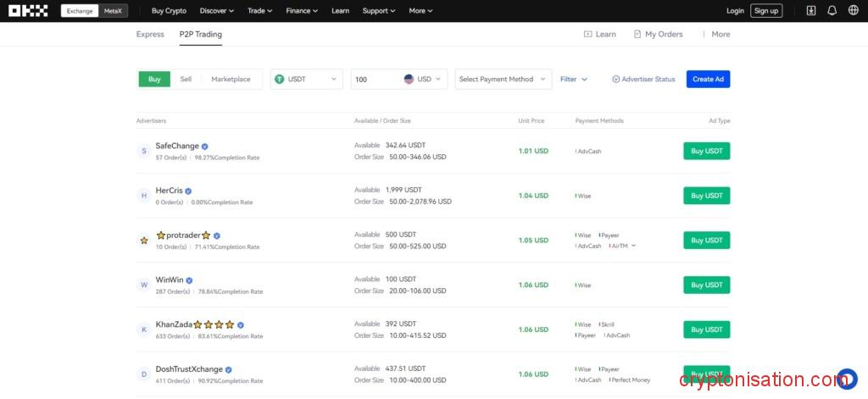The width and height of the screenshot is (868, 399).
Task: Open the chat support bubble
Action: (847, 378)
